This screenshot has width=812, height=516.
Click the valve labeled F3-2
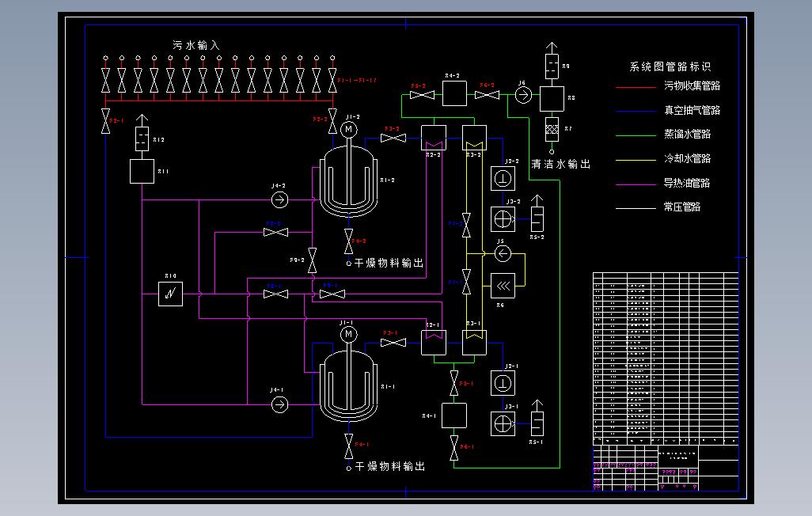(x=393, y=138)
